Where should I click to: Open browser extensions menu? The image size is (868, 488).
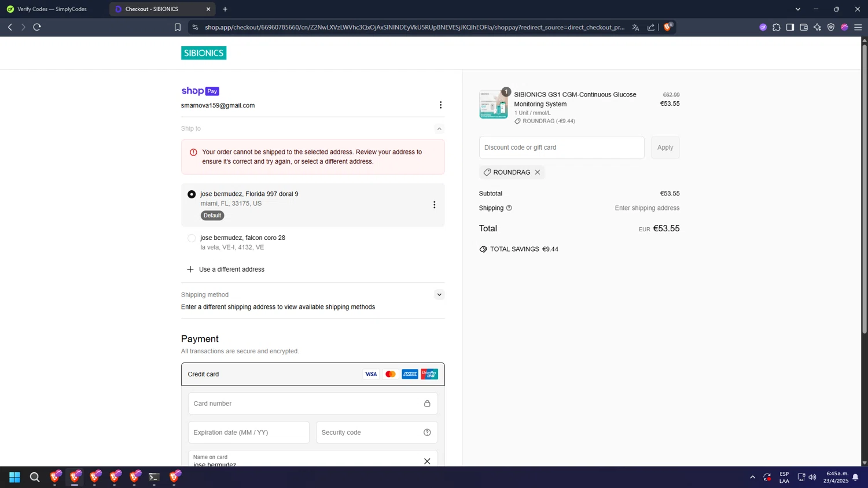pos(777,27)
